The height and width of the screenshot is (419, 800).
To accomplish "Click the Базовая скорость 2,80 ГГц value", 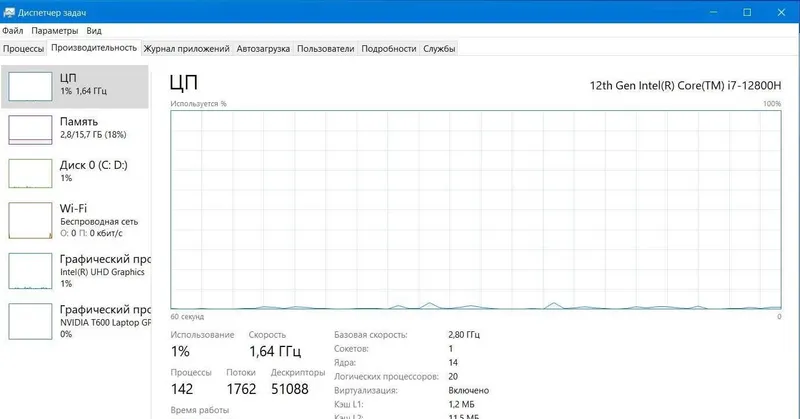I will click(x=464, y=335).
